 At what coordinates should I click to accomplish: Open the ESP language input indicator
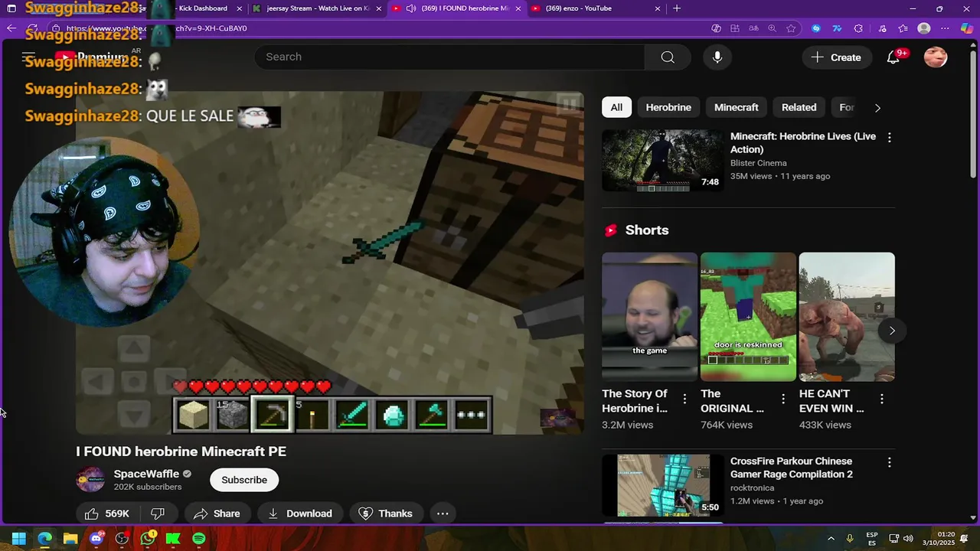[x=872, y=539]
